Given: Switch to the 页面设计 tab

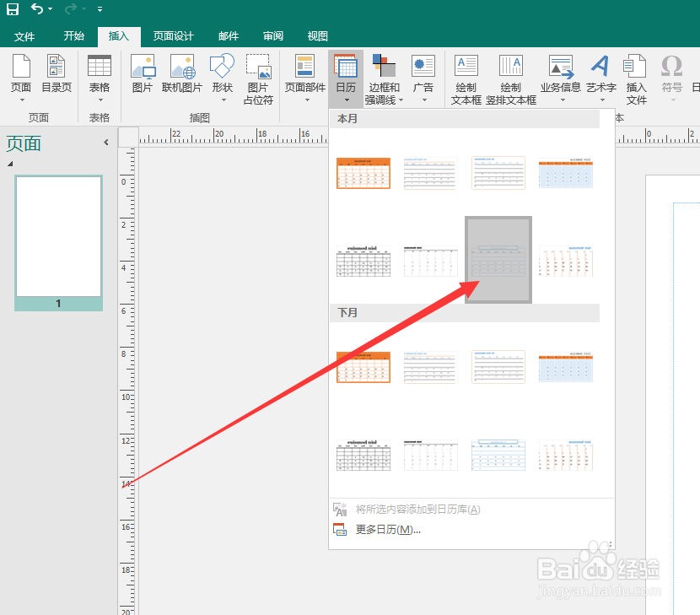Looking at the screenshot, I should click(173, 36).
